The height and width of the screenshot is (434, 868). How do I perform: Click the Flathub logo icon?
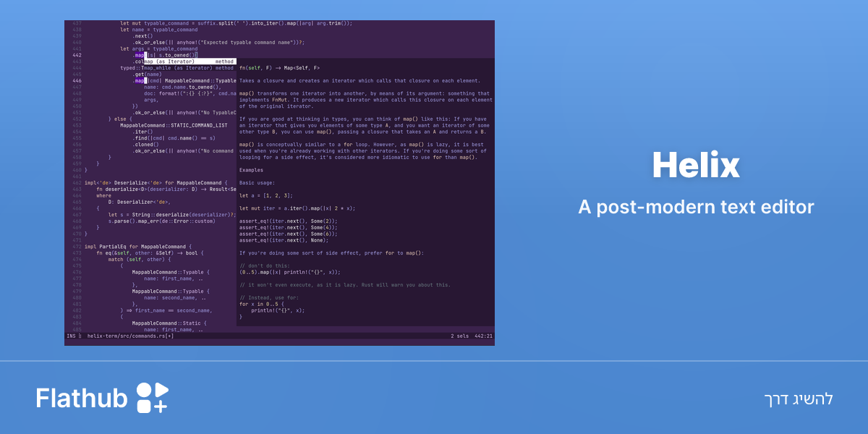click(152, 398)
